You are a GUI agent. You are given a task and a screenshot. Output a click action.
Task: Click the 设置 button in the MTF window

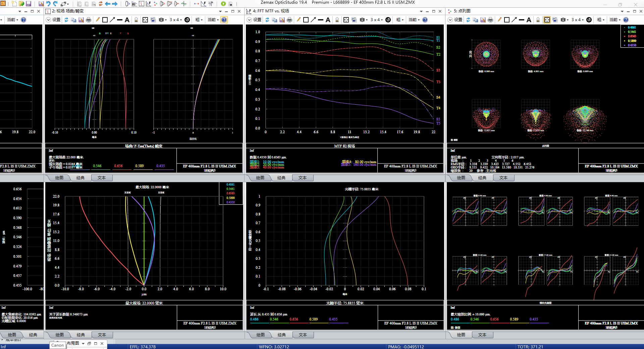[257, 20]
